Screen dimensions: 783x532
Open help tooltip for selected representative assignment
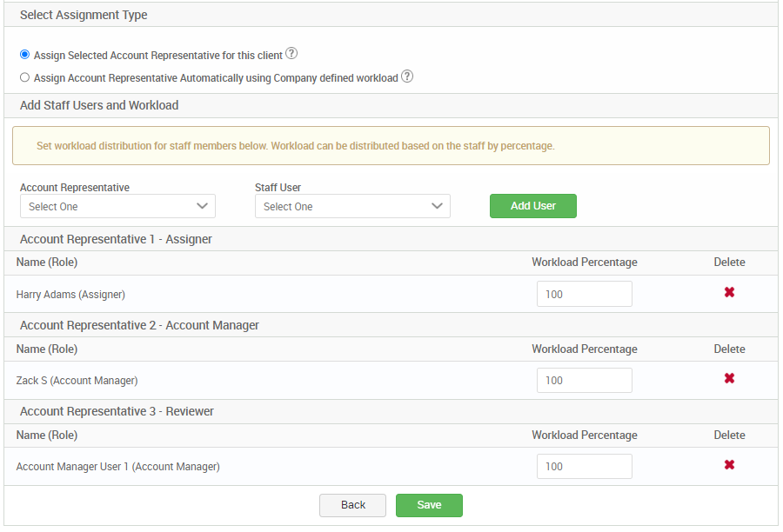coord(291,53)
